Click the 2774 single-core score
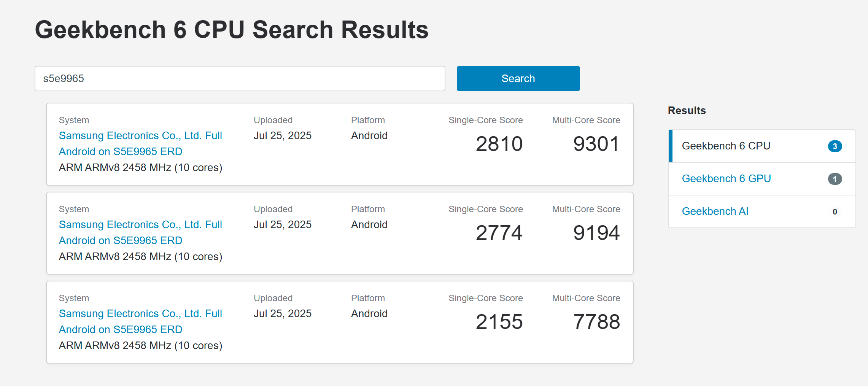 point(499,233)
